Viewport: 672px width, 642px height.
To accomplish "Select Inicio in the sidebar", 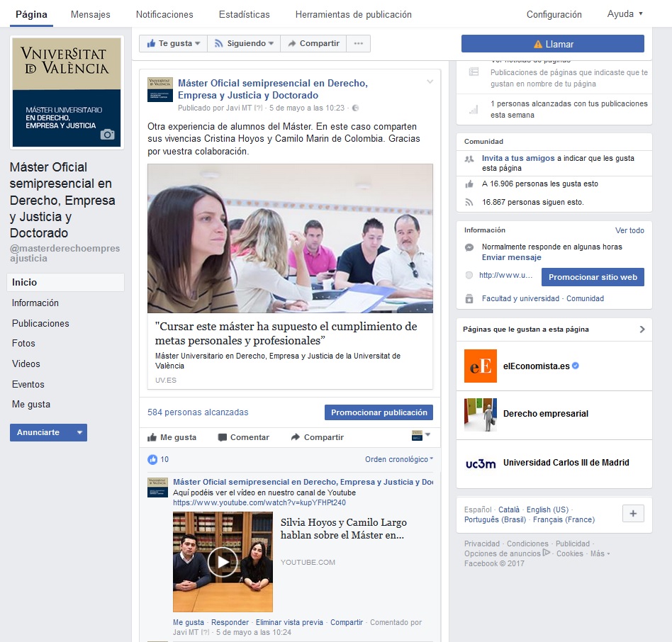I will [66, 282].
